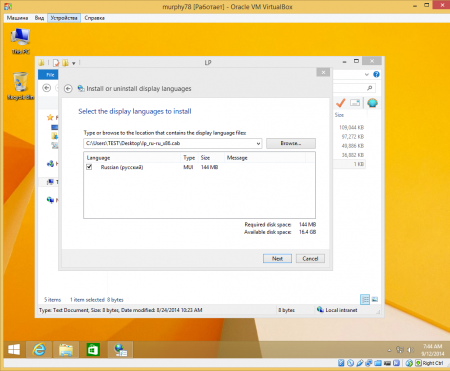Viewport: 450px width, 371px height.
Task: Select Favorites star in navigation pane
Action: pos(50,117)
